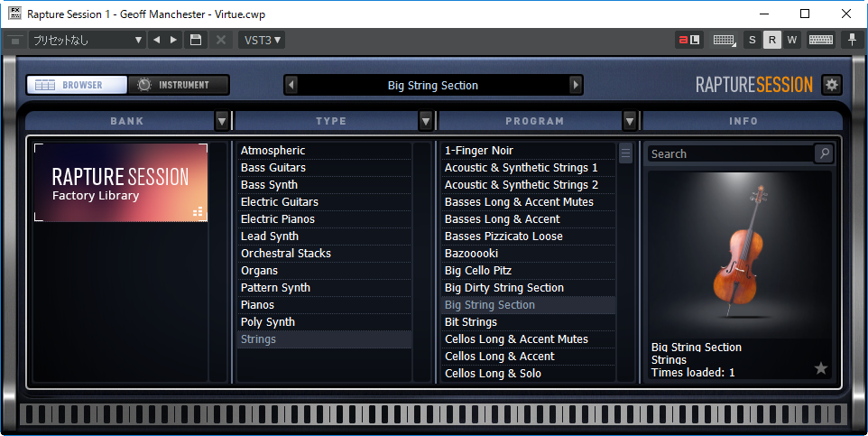Select the Bass Synth type
This screenshot has width=868, height=436.
pos(325,184)
